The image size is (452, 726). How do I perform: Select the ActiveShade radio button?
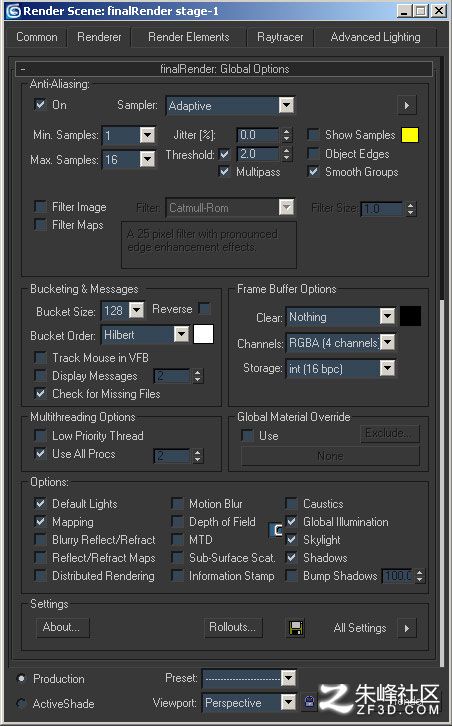coord(21,703)
